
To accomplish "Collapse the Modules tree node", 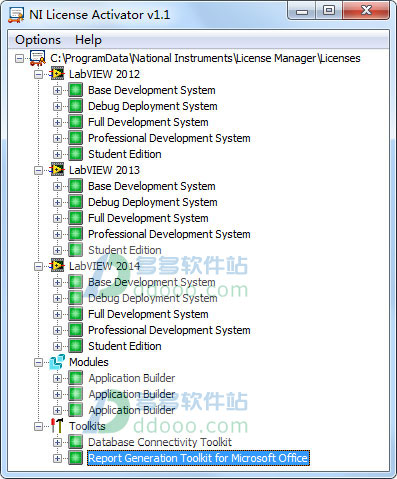I will 39,362.
